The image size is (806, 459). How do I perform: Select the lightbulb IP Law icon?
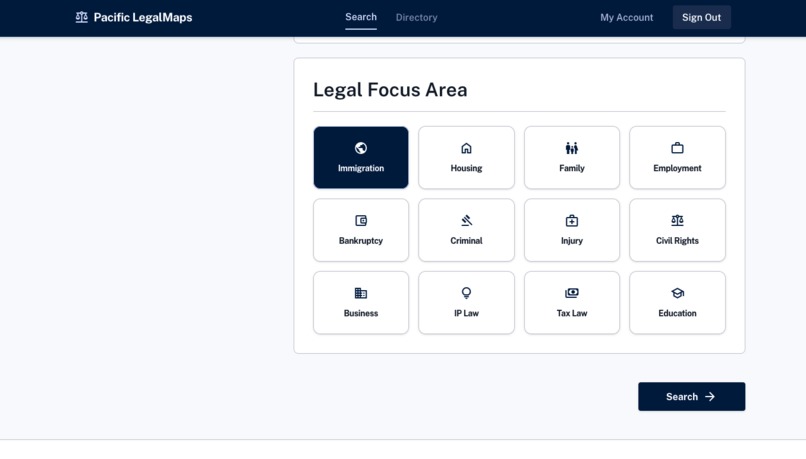click(x=466, y=293)
